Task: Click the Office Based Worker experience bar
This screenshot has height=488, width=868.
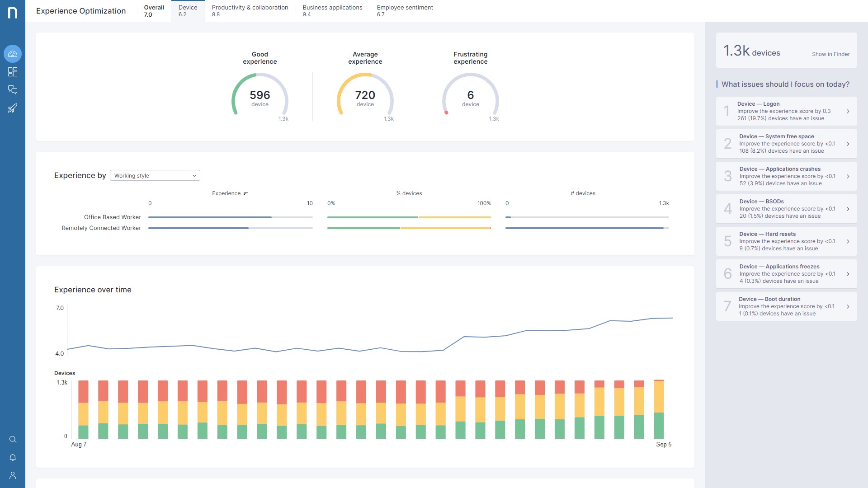Action: click(210, 217)
